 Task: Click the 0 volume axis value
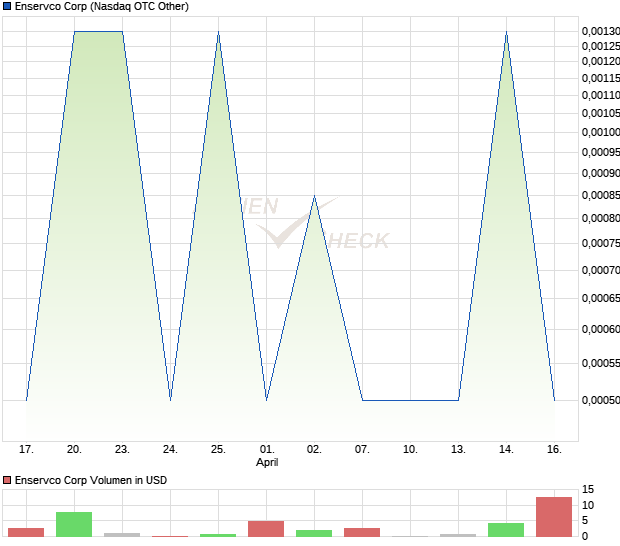point(585,536)
